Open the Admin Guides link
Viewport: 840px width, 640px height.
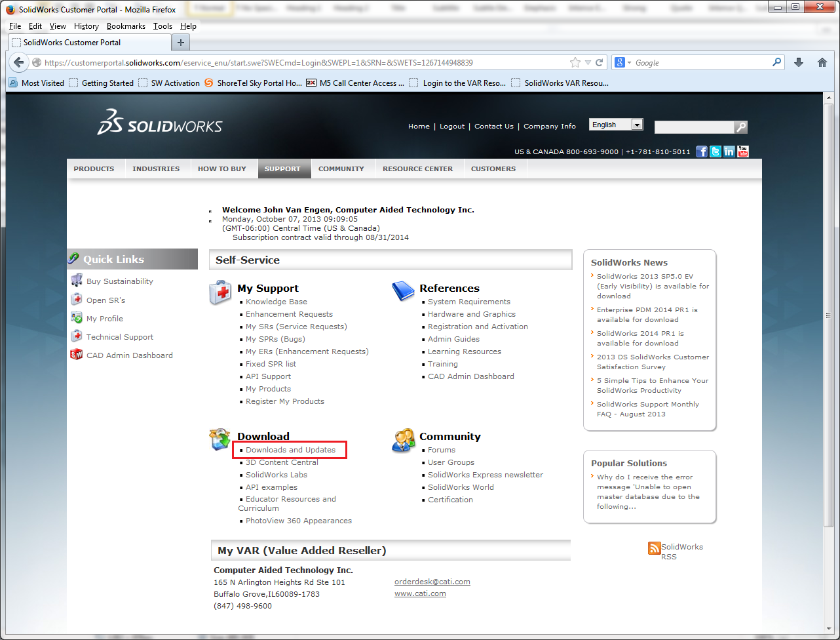point(453,339)
